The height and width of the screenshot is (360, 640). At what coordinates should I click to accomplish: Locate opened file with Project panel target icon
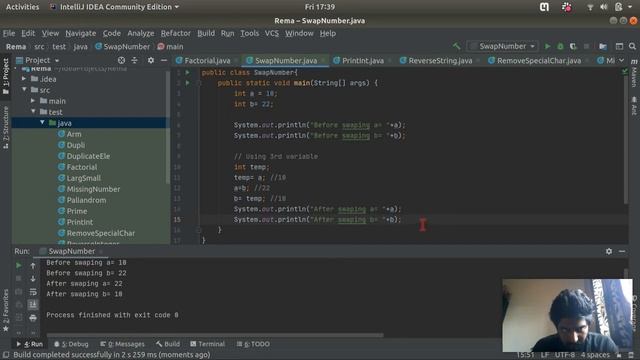point(121,60)
